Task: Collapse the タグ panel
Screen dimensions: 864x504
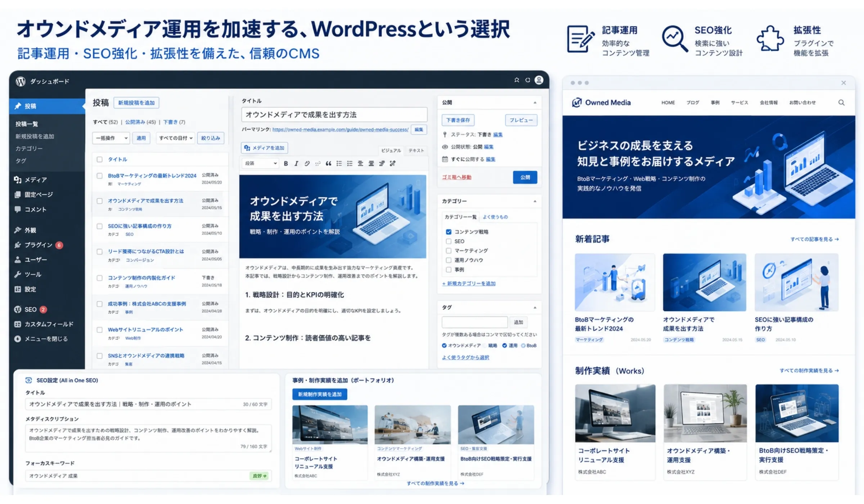Action: coord(535,307)
